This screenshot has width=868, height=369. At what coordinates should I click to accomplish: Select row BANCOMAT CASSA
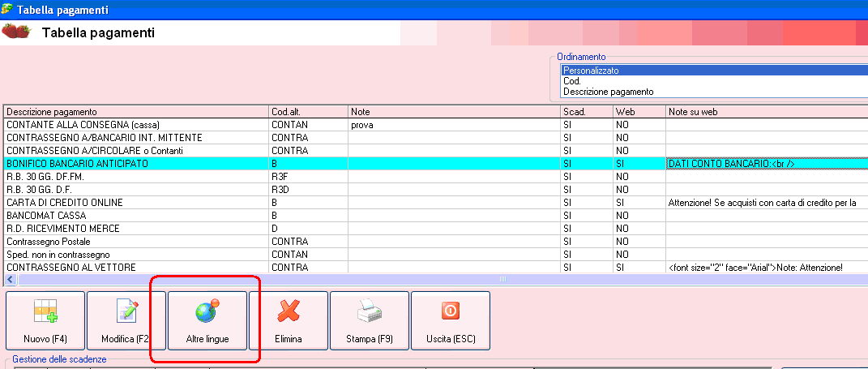pos(436,216)
